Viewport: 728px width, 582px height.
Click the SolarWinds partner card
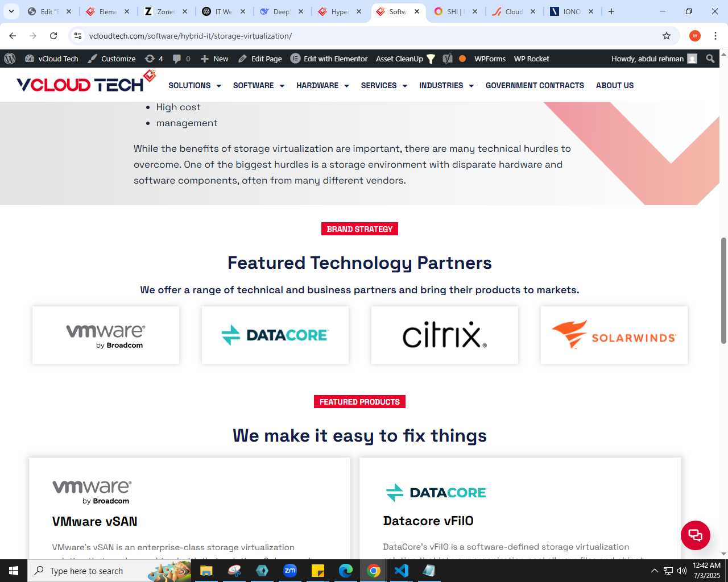coord(614,335)
